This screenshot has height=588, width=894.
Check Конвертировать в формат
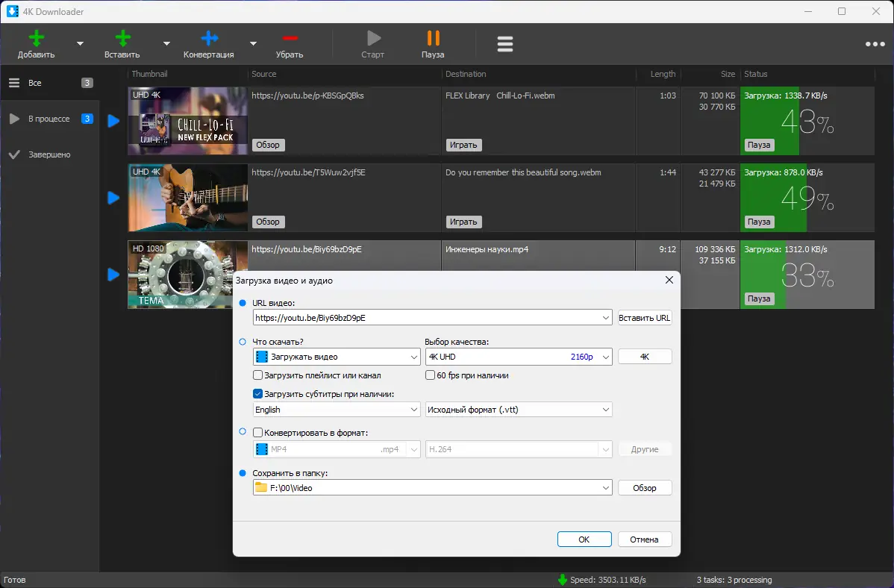pyautogui.click(x=257, y=432)
